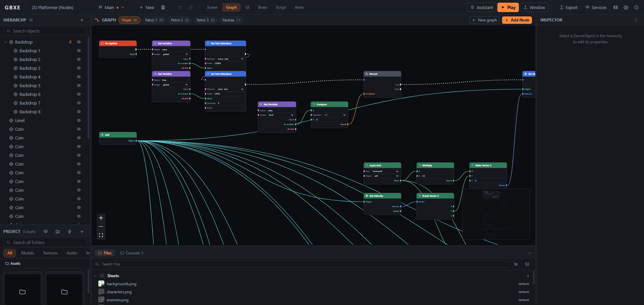Collapse the bottom Files panel with the chevron
The height and width of the screenshot is (305, 644).
point(530,253)
